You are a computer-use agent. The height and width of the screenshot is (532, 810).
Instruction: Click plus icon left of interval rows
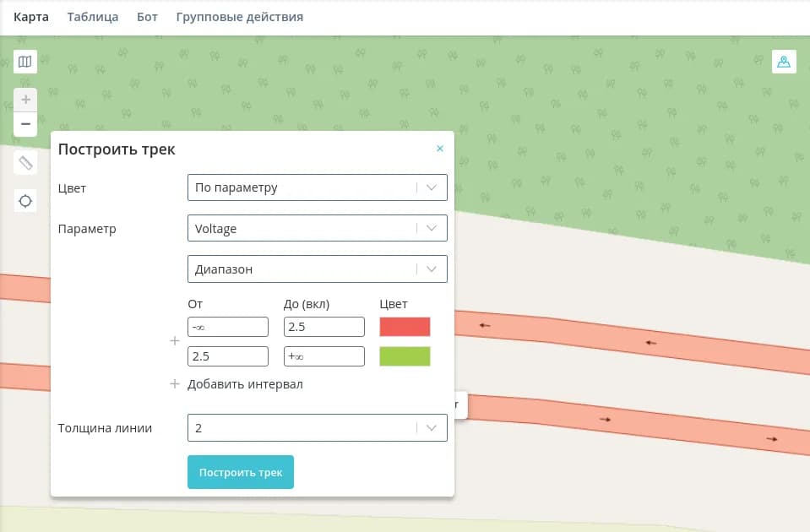click(x=175, y=341)
